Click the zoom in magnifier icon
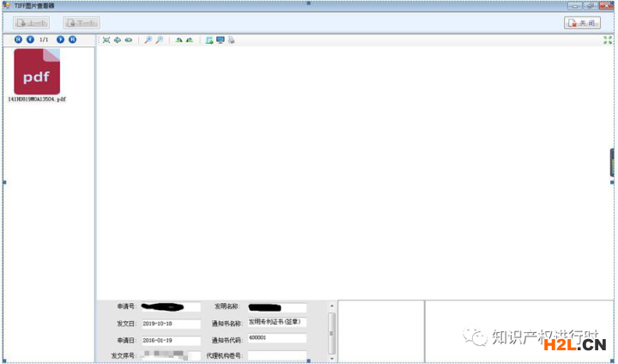The height and width of the screenshot is (364, 618). tap(148, 40)
